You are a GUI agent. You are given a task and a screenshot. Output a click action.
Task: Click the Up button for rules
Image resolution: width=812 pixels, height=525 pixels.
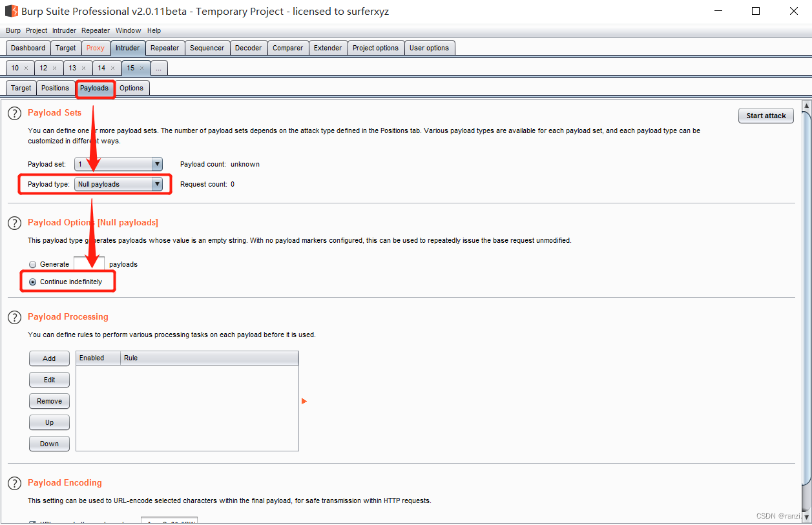coord(49,422)
